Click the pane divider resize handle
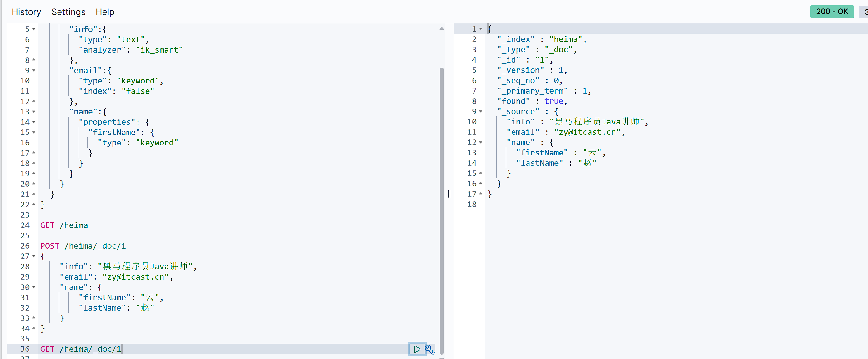 449,194
